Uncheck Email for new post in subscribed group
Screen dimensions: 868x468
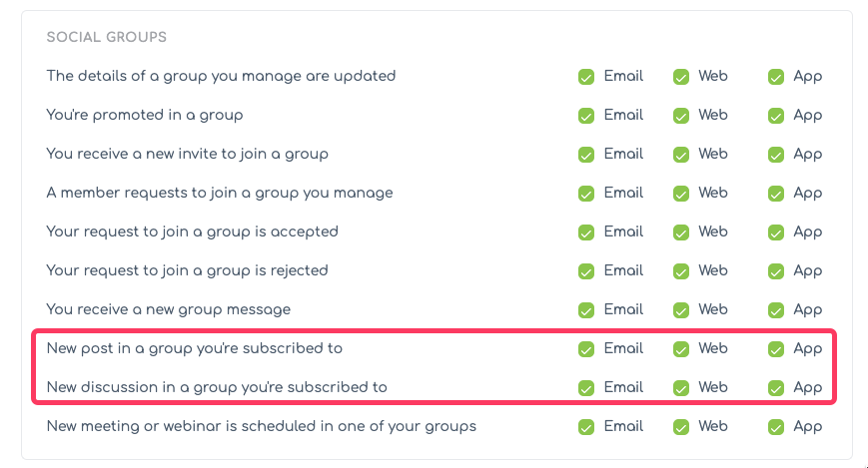(x=586, y=349)
